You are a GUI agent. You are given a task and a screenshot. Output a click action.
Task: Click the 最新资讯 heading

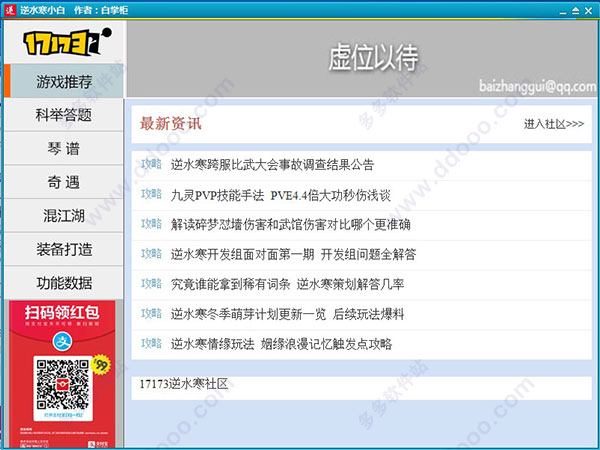170,124
